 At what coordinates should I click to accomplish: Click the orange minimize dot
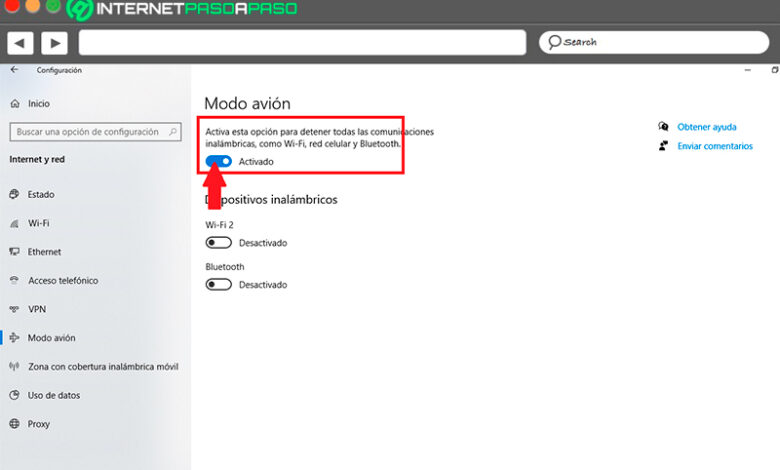pyautogui.click(x=32, y=5)
